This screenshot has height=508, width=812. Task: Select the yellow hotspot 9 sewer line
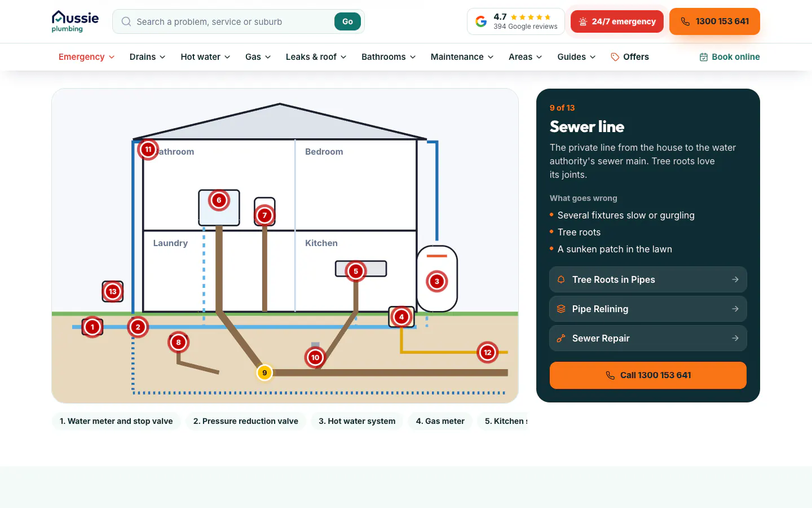[x=264, y=373]
